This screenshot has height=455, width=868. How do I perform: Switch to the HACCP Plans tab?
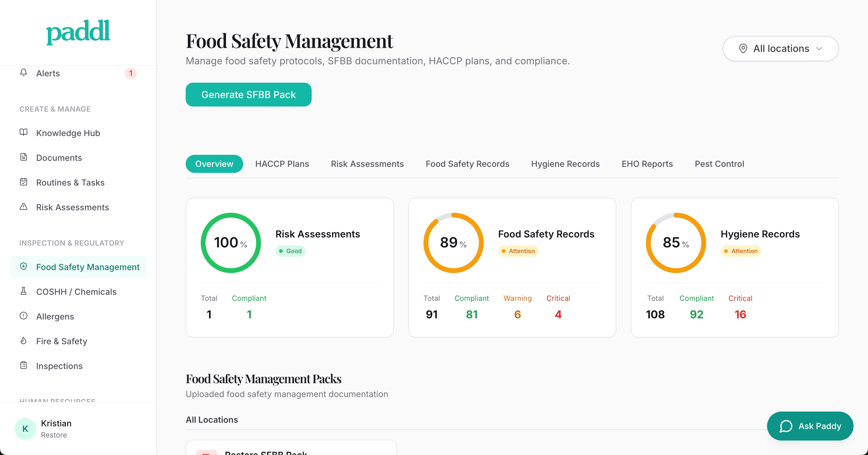(282, 164)
